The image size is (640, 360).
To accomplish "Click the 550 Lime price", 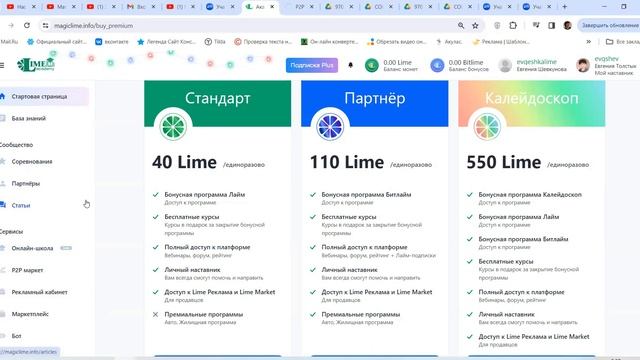I will coord(504,162).
